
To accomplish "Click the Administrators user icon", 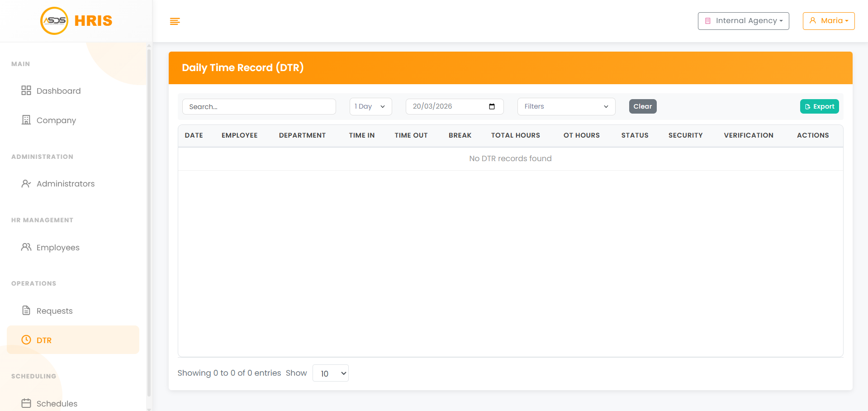I will click(x=26, y=184).
